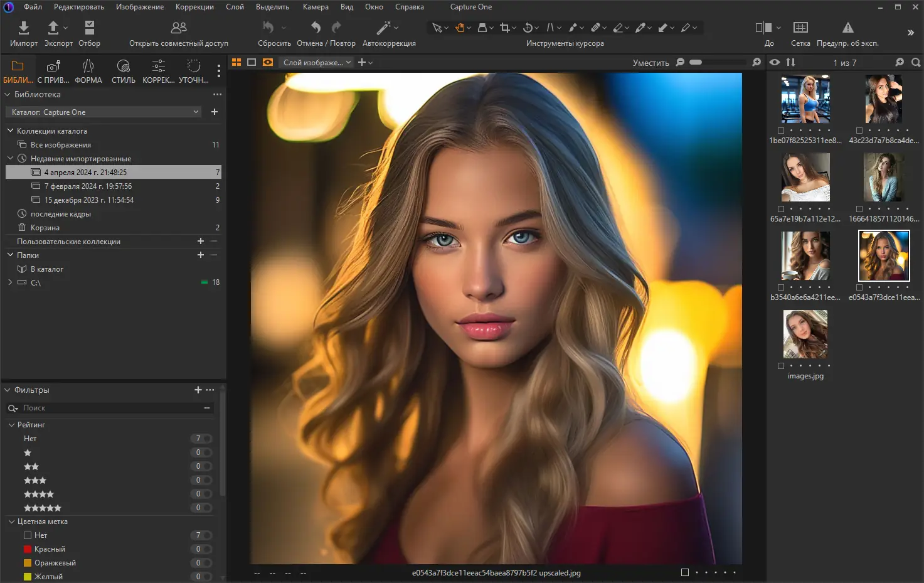Check the color tag box under images.jpg thumbnail
924x583 pixels.
[781, 366]
